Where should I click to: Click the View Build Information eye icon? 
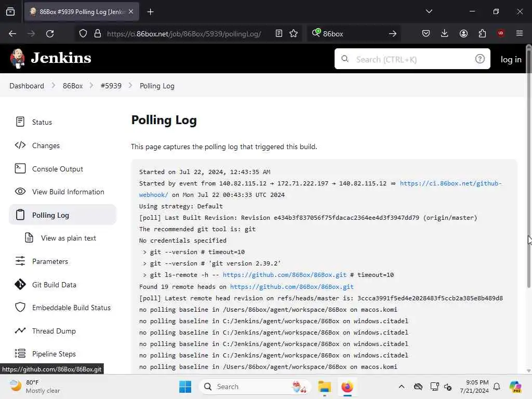point(20,191)
